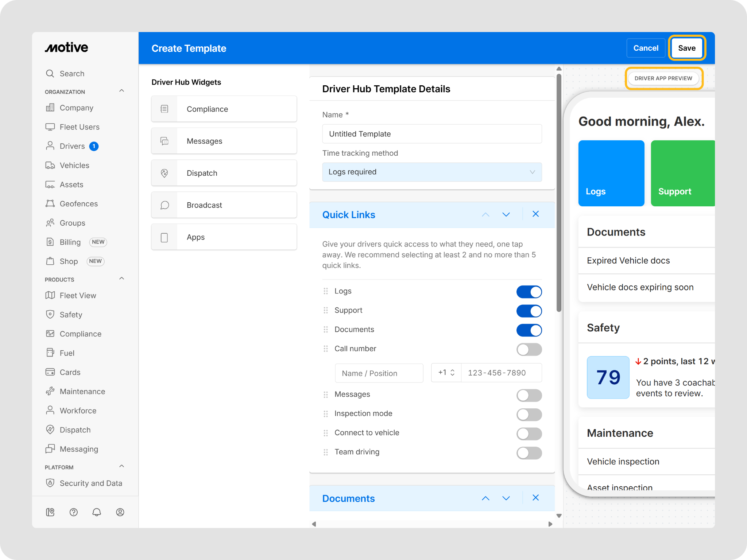Click drag handle next to Support
Viewport: 747px width, 560px height.
point(326,310)
